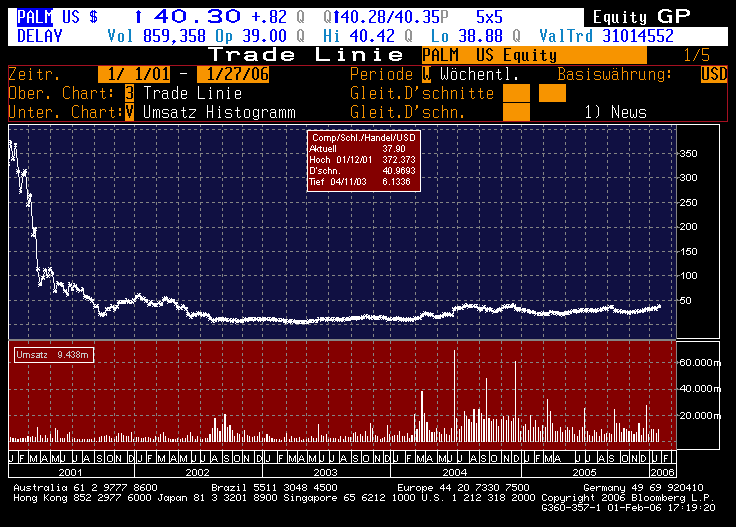Viewport: 736px width, 527px height.
Task: Click the lower Gleit.D'schn. orange field
Action: (x=516, y=112)
